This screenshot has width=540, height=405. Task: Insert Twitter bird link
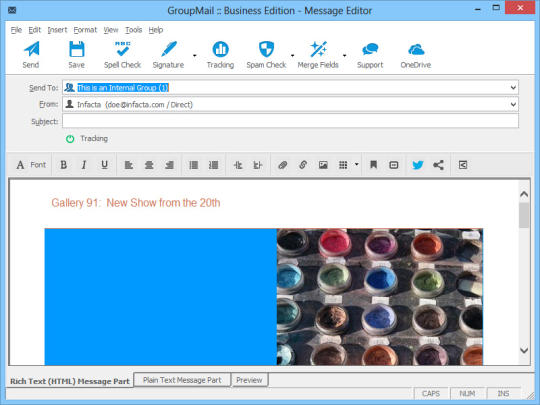click(x=418, y=165)
